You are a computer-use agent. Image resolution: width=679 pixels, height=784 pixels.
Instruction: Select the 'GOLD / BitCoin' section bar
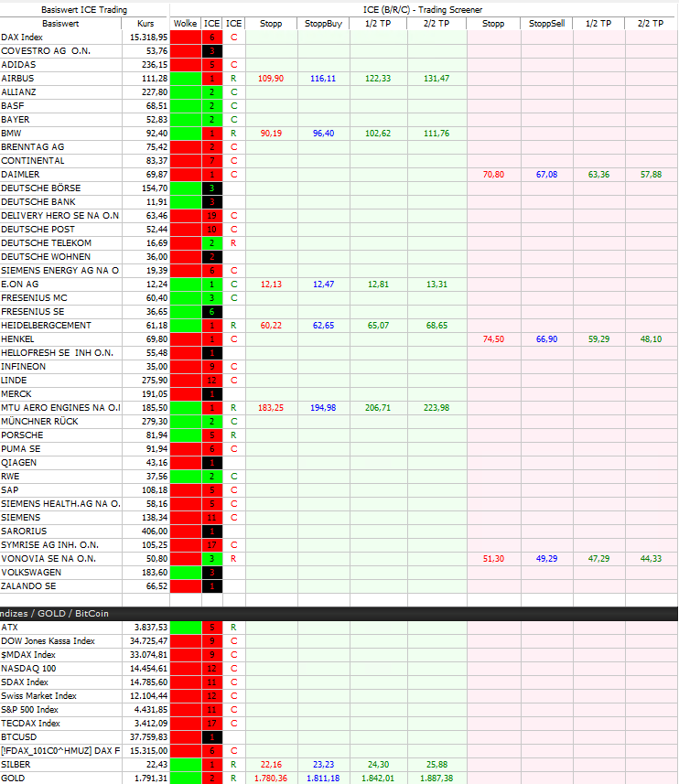tap(339, 614)
